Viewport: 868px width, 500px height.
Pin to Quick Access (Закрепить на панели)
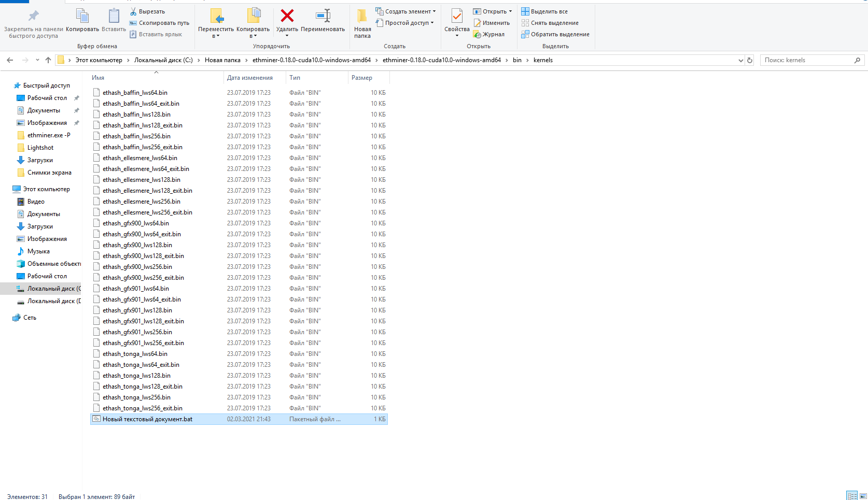(34, 24)
